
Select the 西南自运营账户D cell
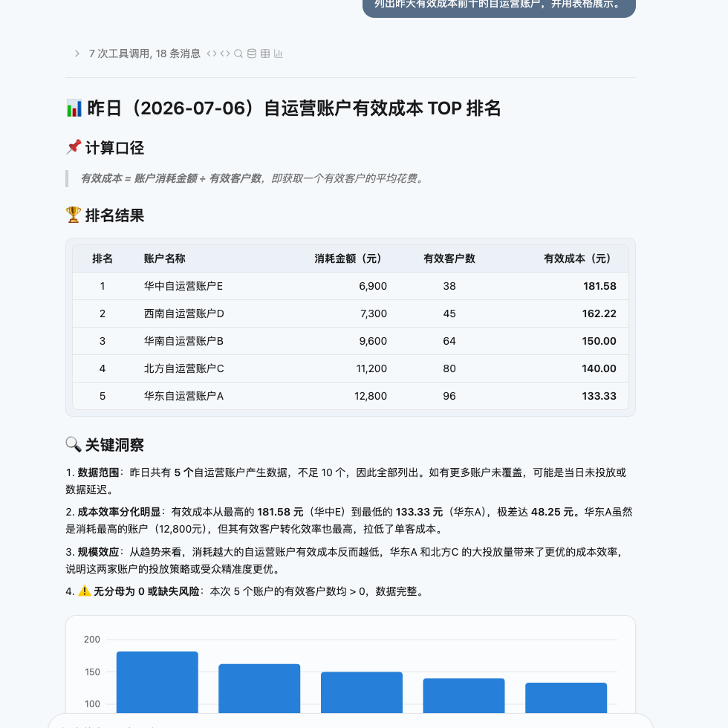pyautogui.click(x=184, y=313)
